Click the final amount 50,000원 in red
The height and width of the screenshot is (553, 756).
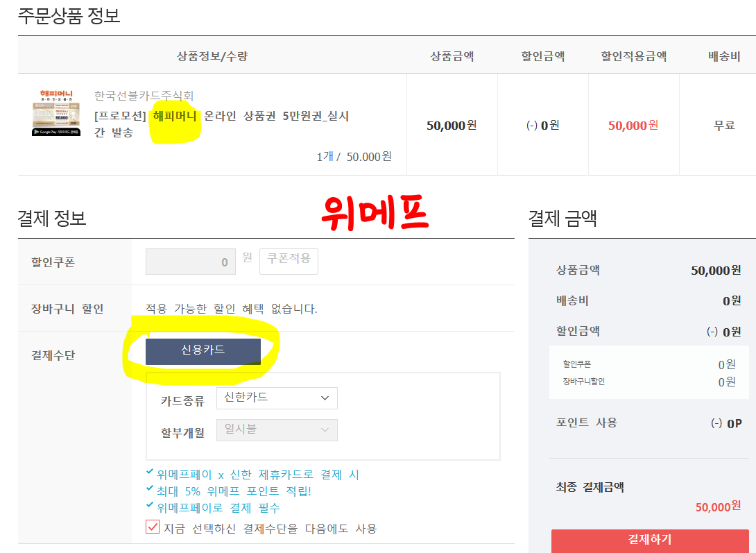[718, 507]
